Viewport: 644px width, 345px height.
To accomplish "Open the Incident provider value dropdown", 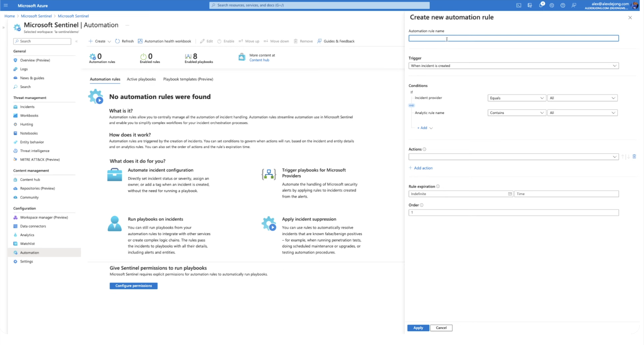I will [x=582, y=98].
